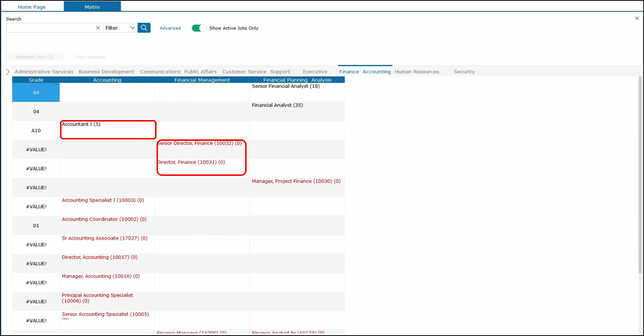Image resolution: width=644 pixels, height=336 pixels.
Task: Click the Selected Jobs (0) button
Action: [35, 56]
